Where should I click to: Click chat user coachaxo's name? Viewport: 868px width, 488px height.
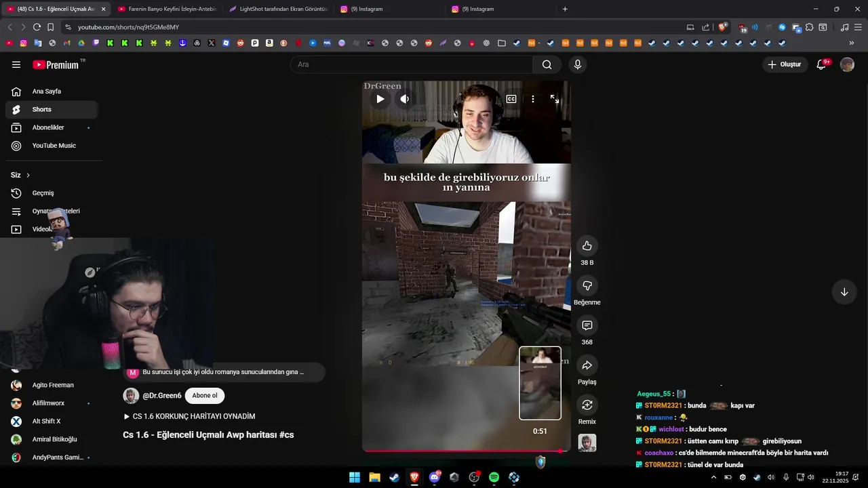pos(659,453)
